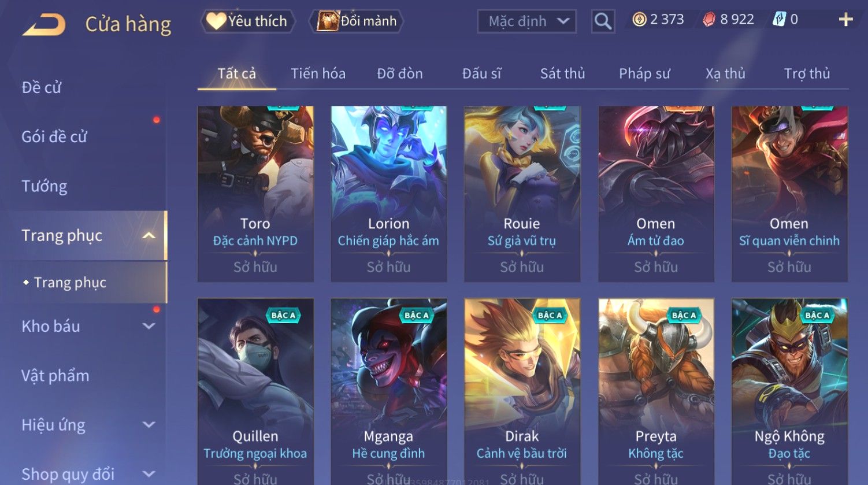Open Gói đề cử in the sidebar
The image size is (868, 485).
point(54,137)
